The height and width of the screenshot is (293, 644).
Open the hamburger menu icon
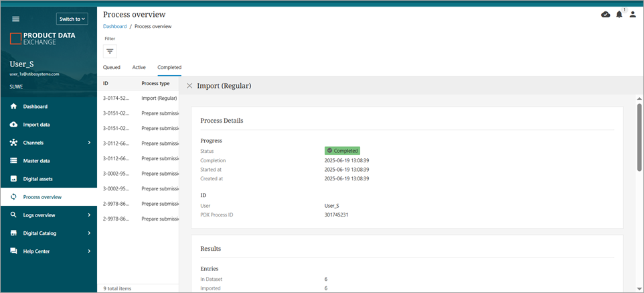[16, 19]
